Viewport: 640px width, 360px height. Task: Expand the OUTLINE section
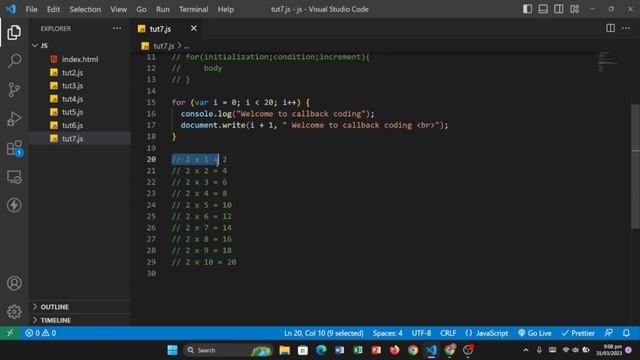coord(80,307)
